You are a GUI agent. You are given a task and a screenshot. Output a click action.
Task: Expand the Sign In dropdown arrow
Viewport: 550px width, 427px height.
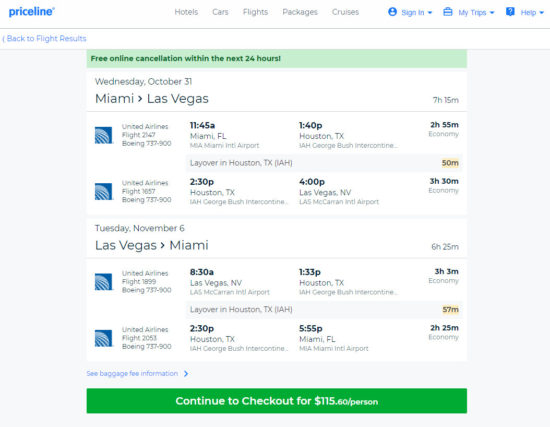click(x=430, y=13)
